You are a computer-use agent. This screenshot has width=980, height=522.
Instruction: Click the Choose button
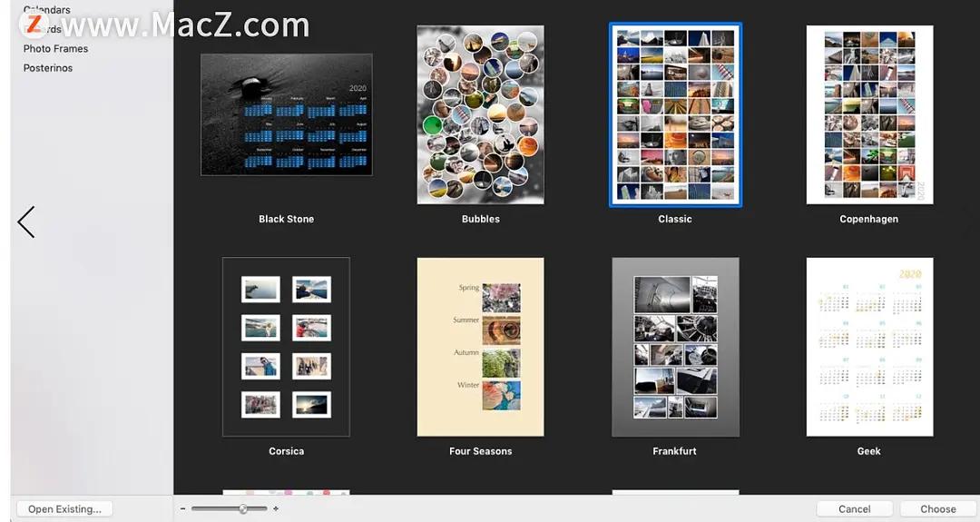point(937,509)
